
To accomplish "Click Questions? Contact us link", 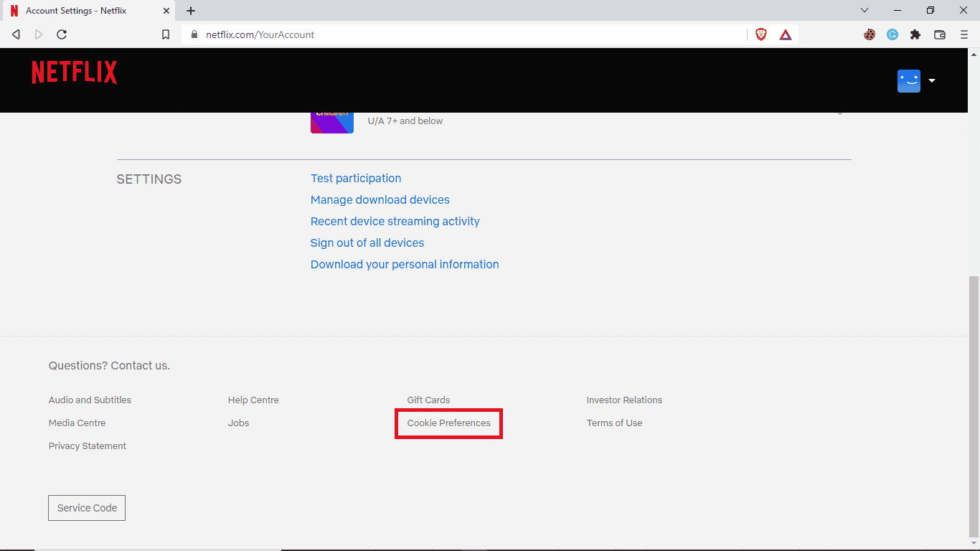I will 109,365.
